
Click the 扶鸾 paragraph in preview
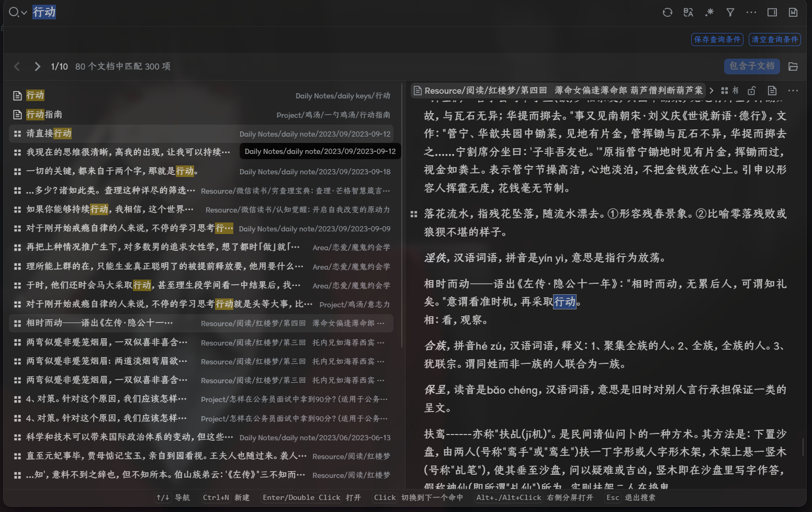point(605,461)
